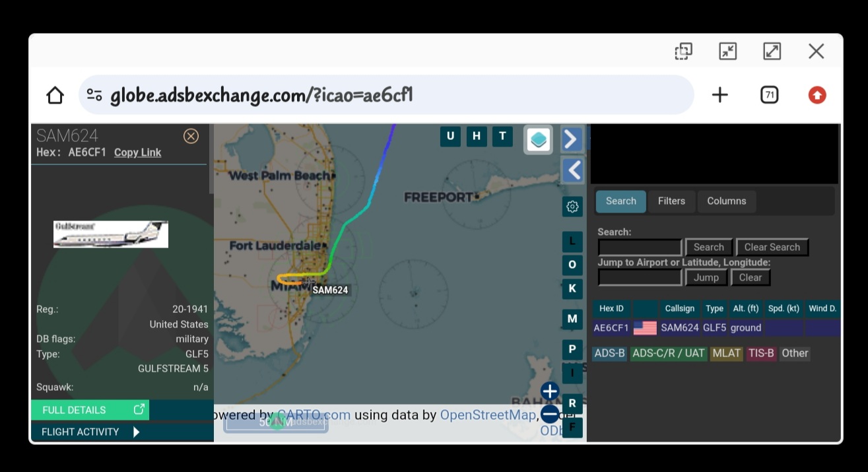Click the Other legend label
Image resolution: width=868 pixels, height=472 pixels.
click(795, 354)
